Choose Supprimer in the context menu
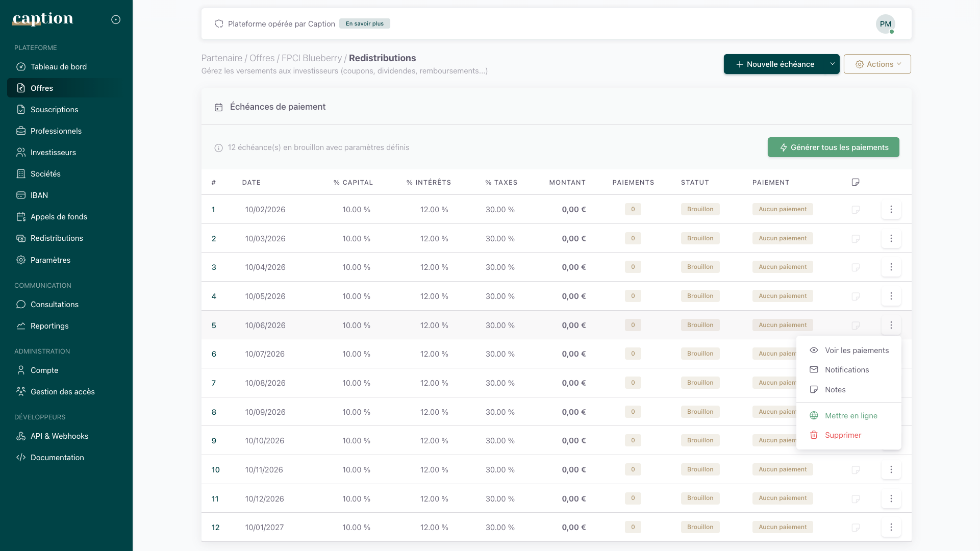Screen dimensions: 980x551 (x=842, y=435)
